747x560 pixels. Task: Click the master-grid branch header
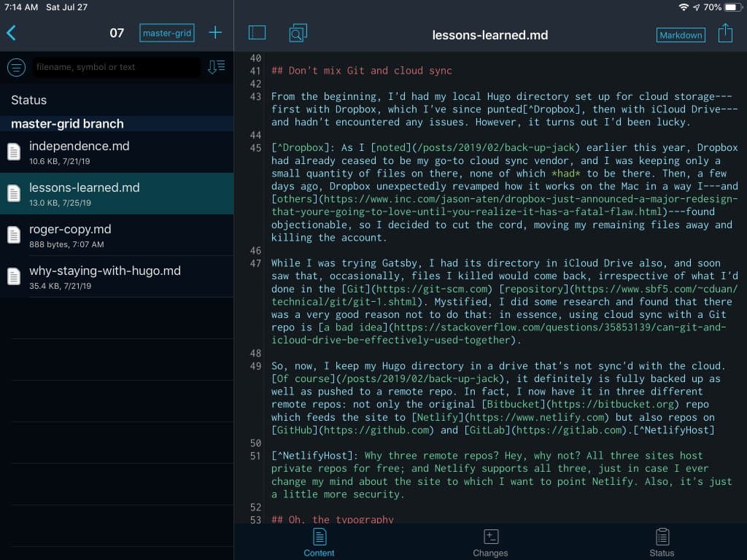[117, 124]
